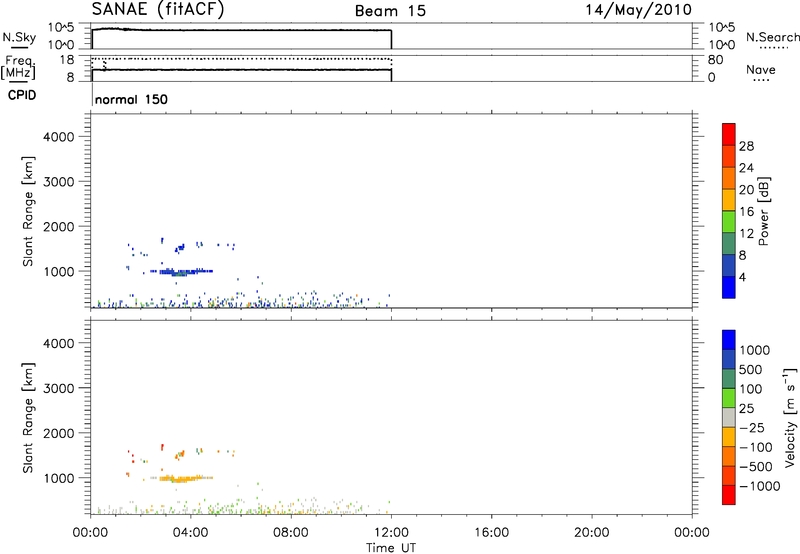Pick the dark green Power segment 8 to 12
Image resolution: width=800 pixels, height=554 pixels.
tap(729, 243)
